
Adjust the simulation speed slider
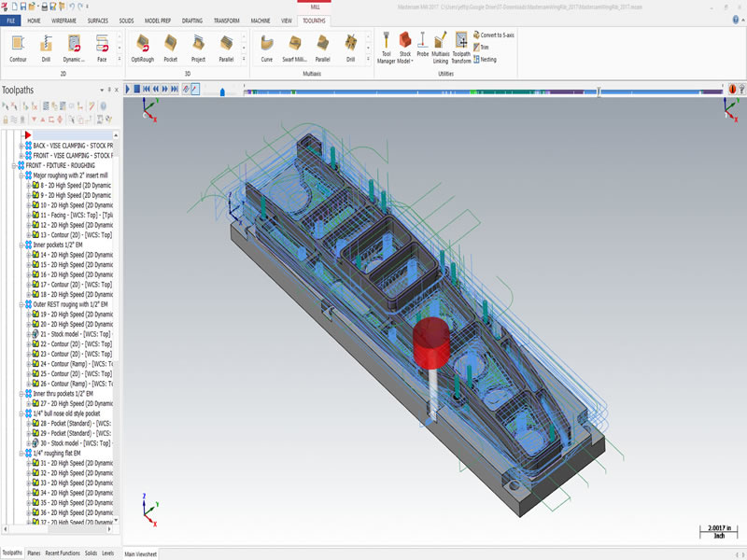(222, 91)
